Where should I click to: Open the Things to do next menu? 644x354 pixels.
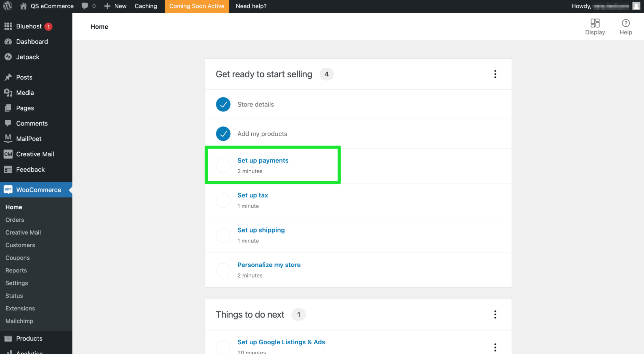pos(495,314)
